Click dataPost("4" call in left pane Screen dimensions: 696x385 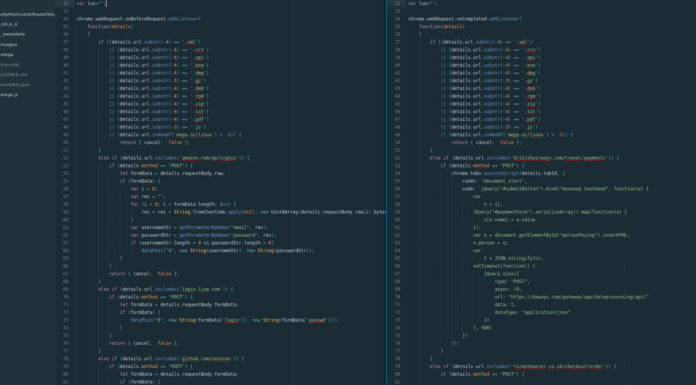[228, 250]
